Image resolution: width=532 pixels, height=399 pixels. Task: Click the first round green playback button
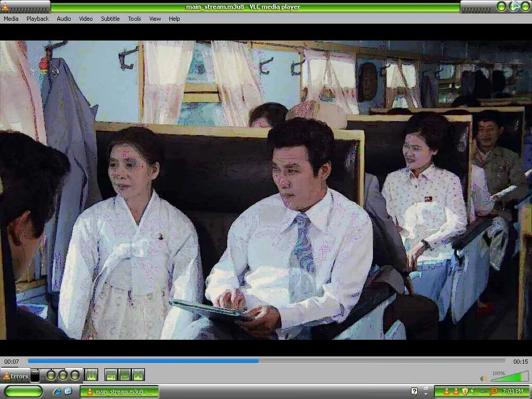coord(51,375)
